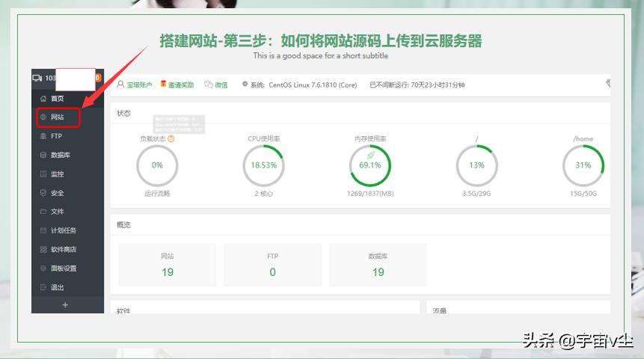Viewport: 644px width, 359px height.
Task: Click the CPU使用率 18.53% gauge
Action: pyautogui.click(x=264, y=165)
